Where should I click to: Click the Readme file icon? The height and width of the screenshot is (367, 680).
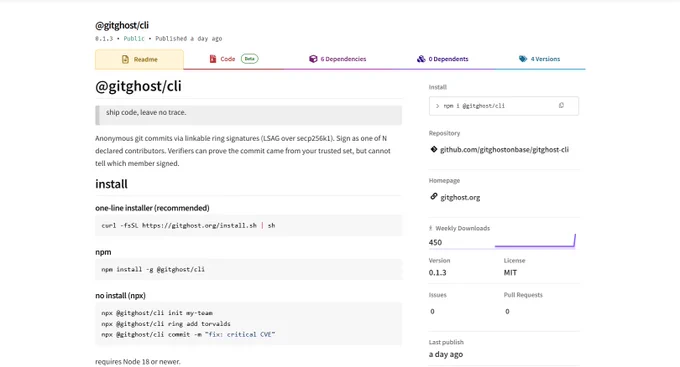(125, 59)
